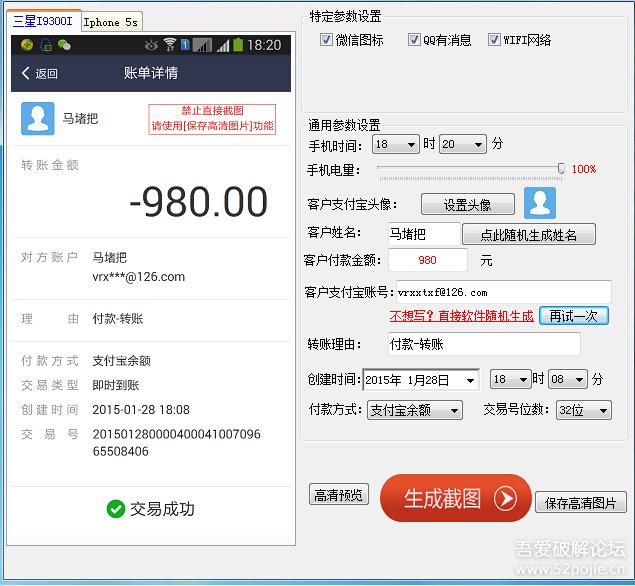This screenshot has height=586, width=635.
Task: Toggle the WIFI网络 checkbox
Action: point(494,40)
